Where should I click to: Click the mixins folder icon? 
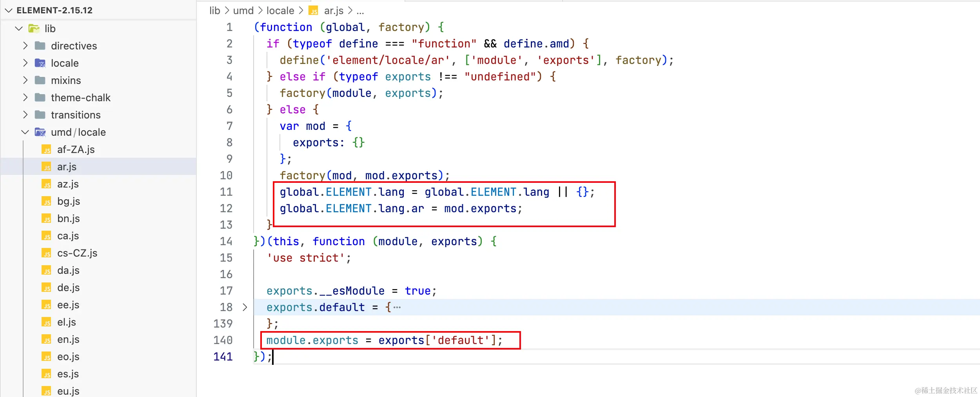(x=40, y=80)
